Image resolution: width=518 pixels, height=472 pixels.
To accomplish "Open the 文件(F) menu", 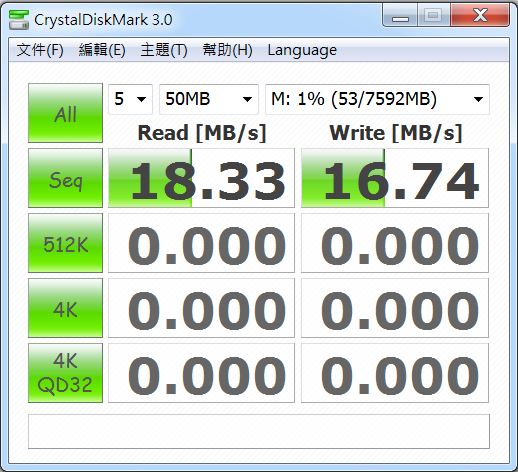I will (40, 50).
